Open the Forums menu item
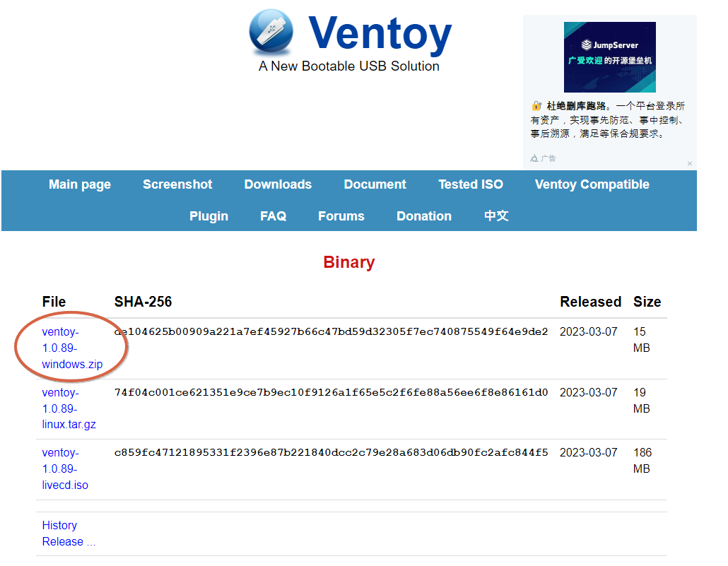 point(341,216)
